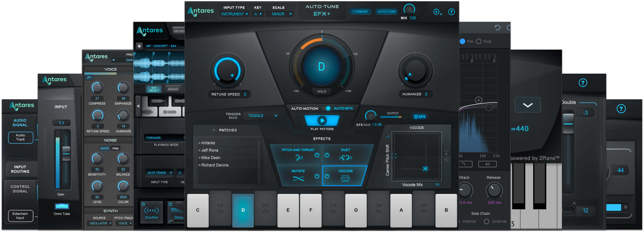644x232 pixels.
Task: Open the Input Type INSTRUMENT dropdown
Action: (234, 14)
